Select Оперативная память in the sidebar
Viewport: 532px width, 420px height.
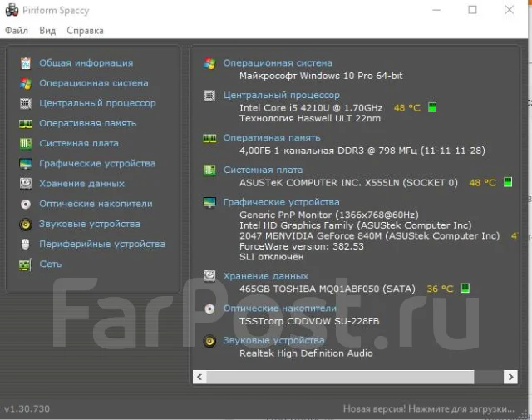point(87,123)
